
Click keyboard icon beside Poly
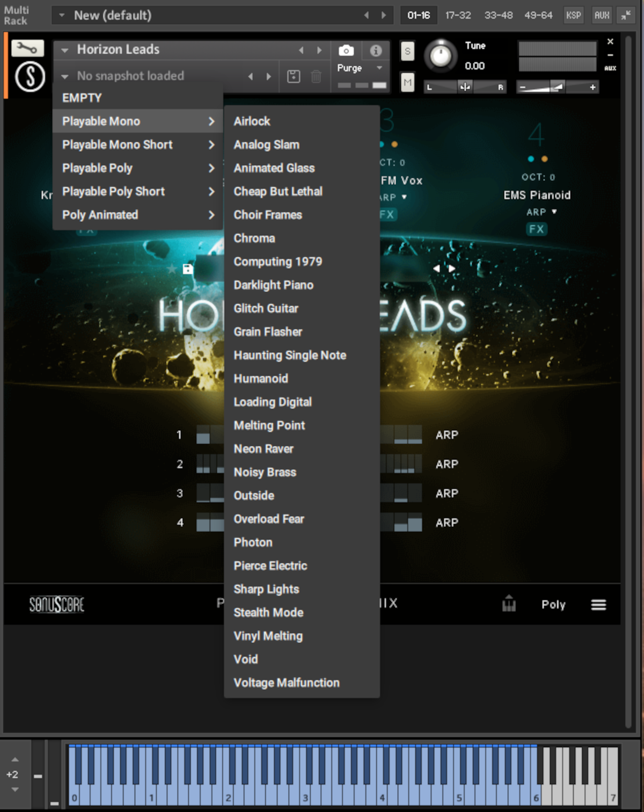(x=509, y=604)
